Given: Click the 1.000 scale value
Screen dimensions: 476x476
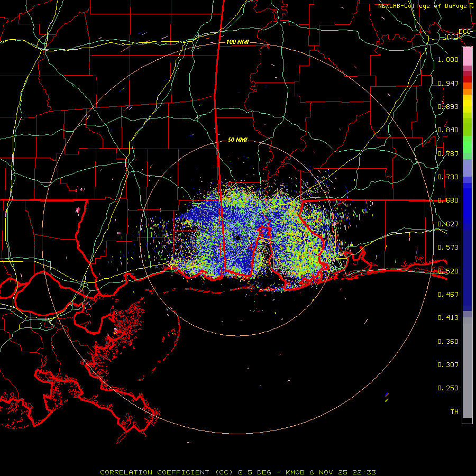Looking at the screenshot, I should [x=448, y=59].
